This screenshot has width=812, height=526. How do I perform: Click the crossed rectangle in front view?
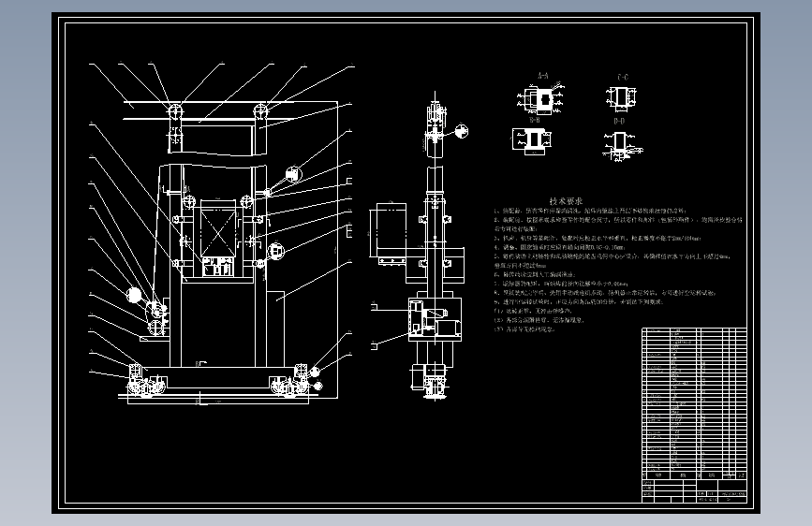(x=217, y=232)
